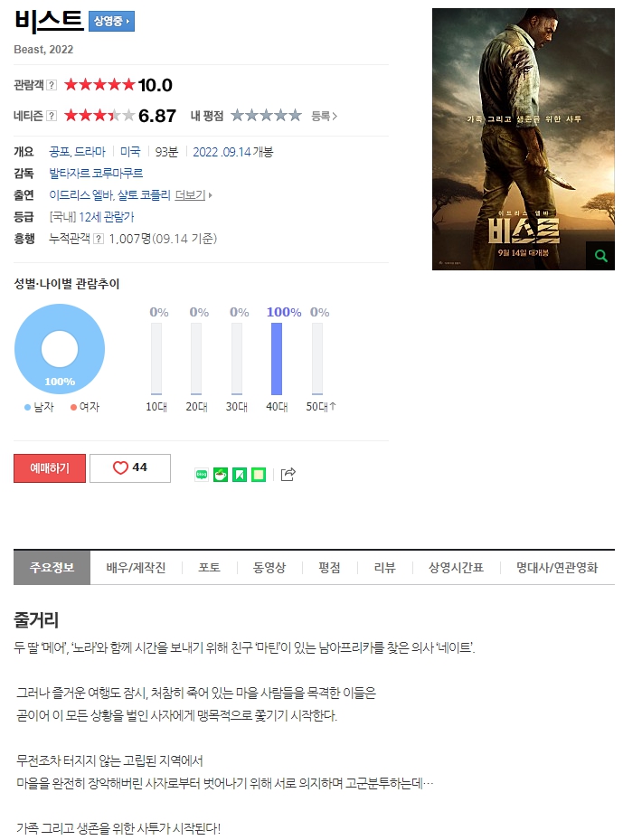Viewport: 623px width, 840px height.
Task: Click the help icon beside 네티즌
Action: pos(52,116)
